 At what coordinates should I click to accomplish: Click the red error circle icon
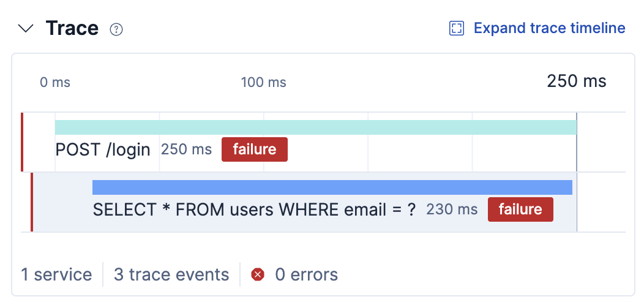(x=258, y=275)
